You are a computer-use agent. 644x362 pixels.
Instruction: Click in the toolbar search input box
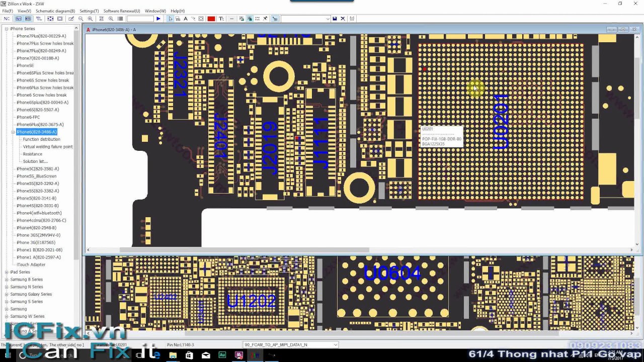click(x=140, y=19)
